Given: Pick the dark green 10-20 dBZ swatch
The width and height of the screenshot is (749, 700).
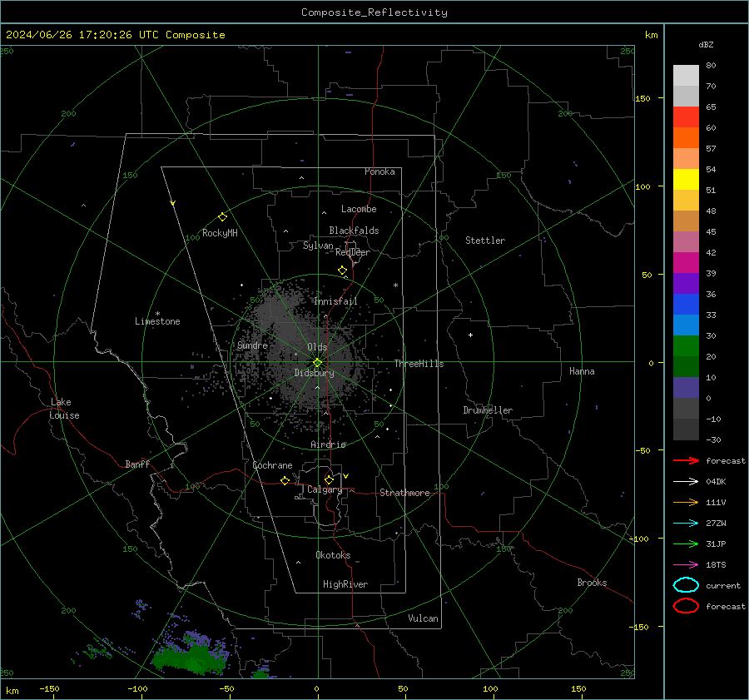Looking at the screenshot, I should point(686,367).
